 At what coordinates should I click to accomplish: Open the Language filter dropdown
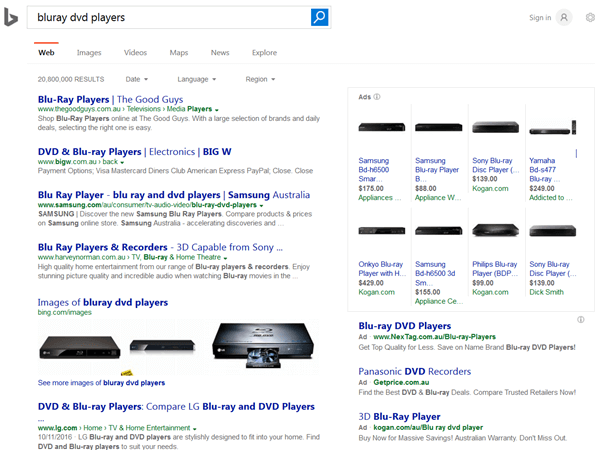pos(196,79)
